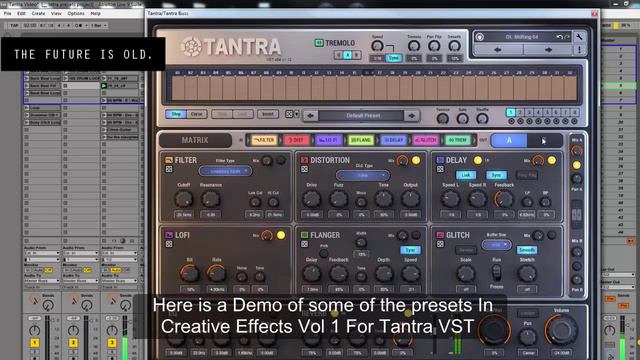Toggle the Lofi yellow power light
The height and width of the screenshot is (360, 640).
tap(281, 235)
